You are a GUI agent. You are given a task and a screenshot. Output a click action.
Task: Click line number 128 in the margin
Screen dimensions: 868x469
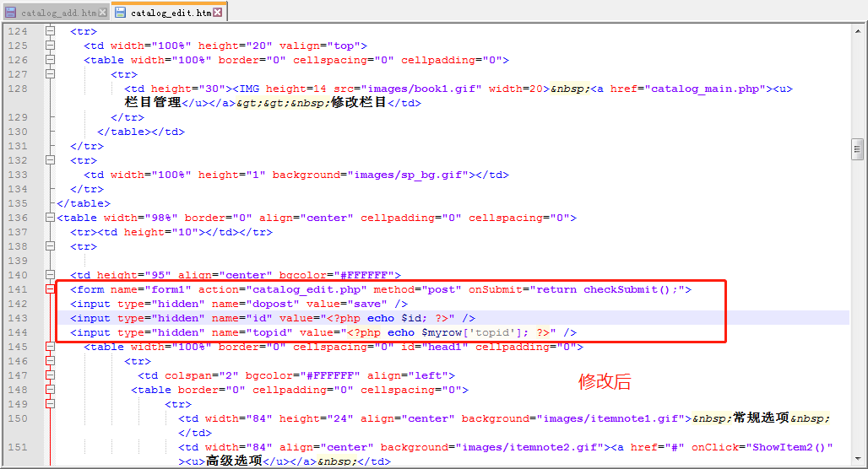tap(18, 89)
